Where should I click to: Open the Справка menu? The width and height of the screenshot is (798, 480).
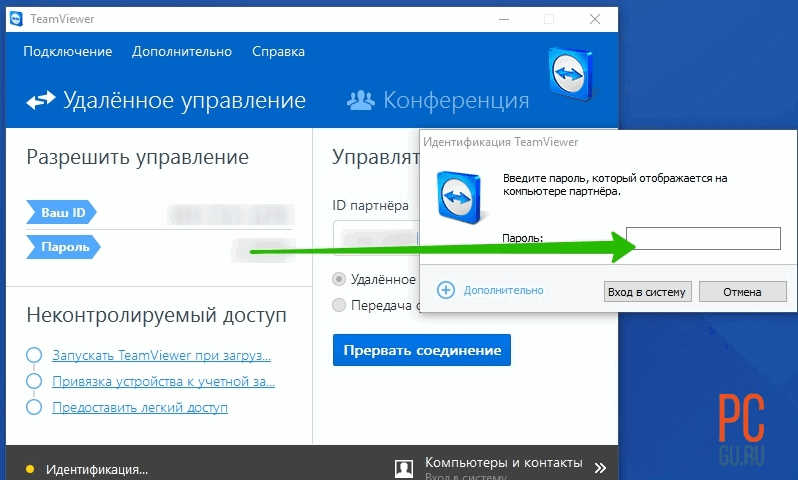pos(278,51)
